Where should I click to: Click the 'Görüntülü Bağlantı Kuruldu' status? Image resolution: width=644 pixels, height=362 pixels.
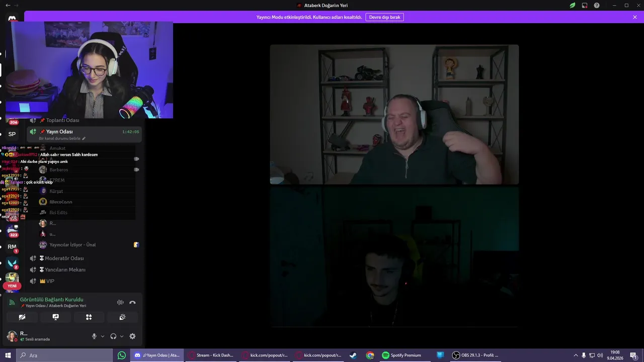(51, 300)
